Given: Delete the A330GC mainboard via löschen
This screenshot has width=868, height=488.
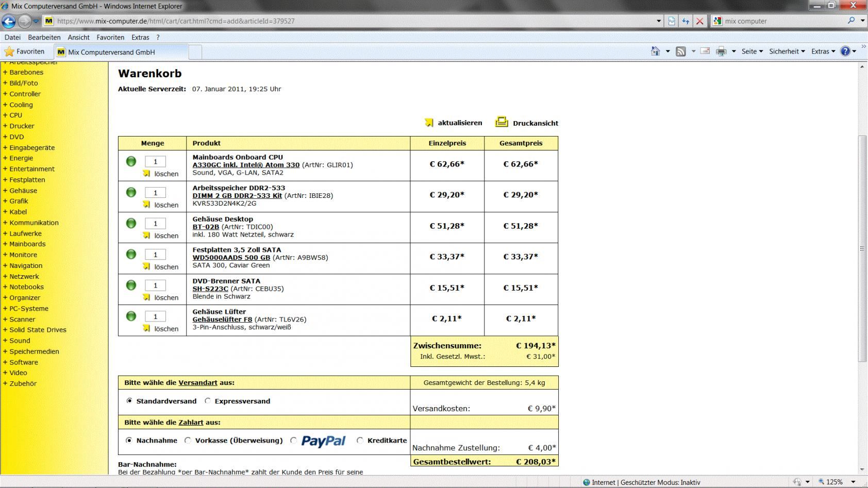Looking at the screenshot, I should (161, 174).
